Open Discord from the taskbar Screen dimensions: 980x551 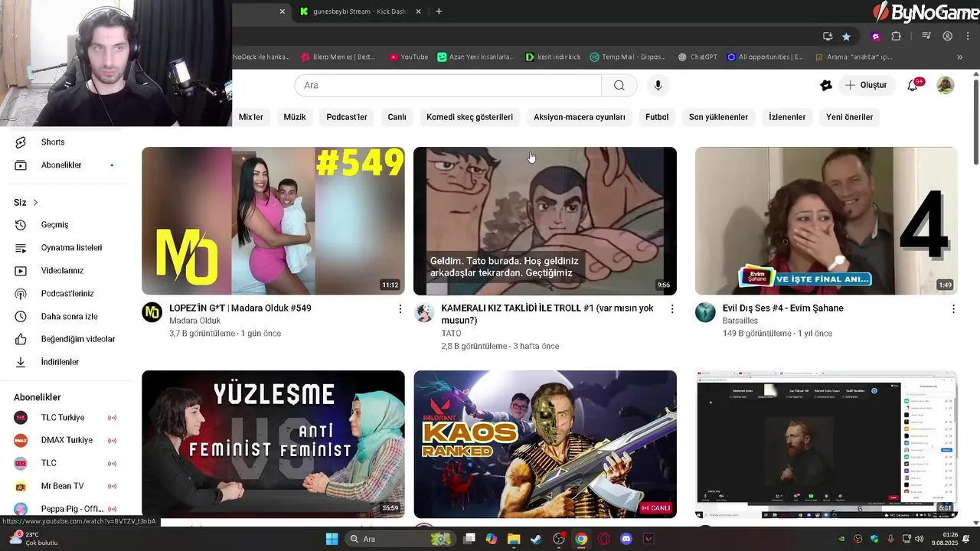click(x=626, y=539)
